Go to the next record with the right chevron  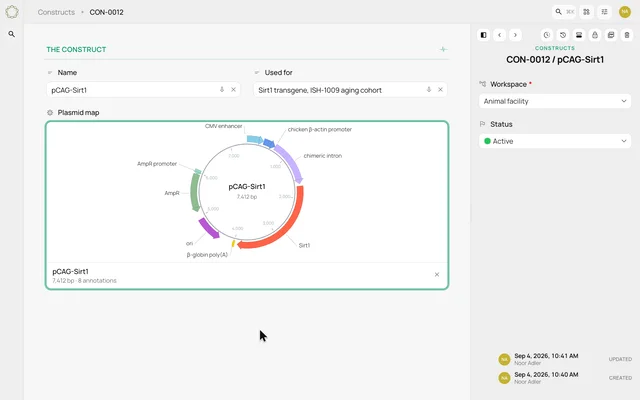coord(515,35)
